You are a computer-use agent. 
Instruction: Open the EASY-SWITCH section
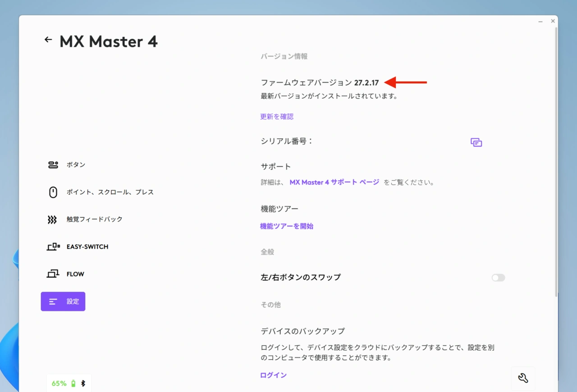(78, 247)
